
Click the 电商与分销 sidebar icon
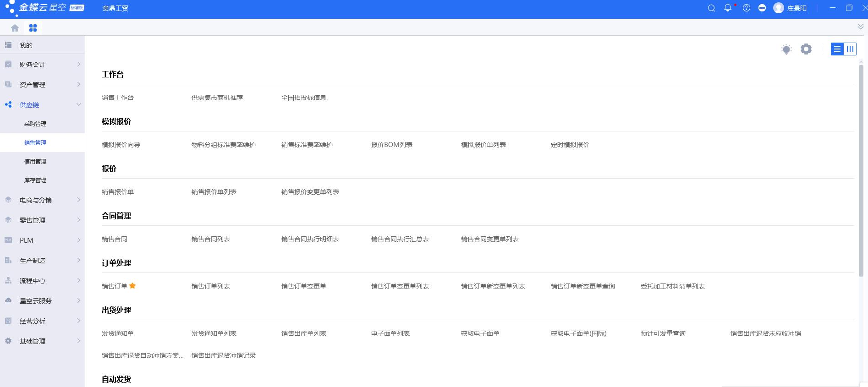pyautogui.click(x=8, y=200)
